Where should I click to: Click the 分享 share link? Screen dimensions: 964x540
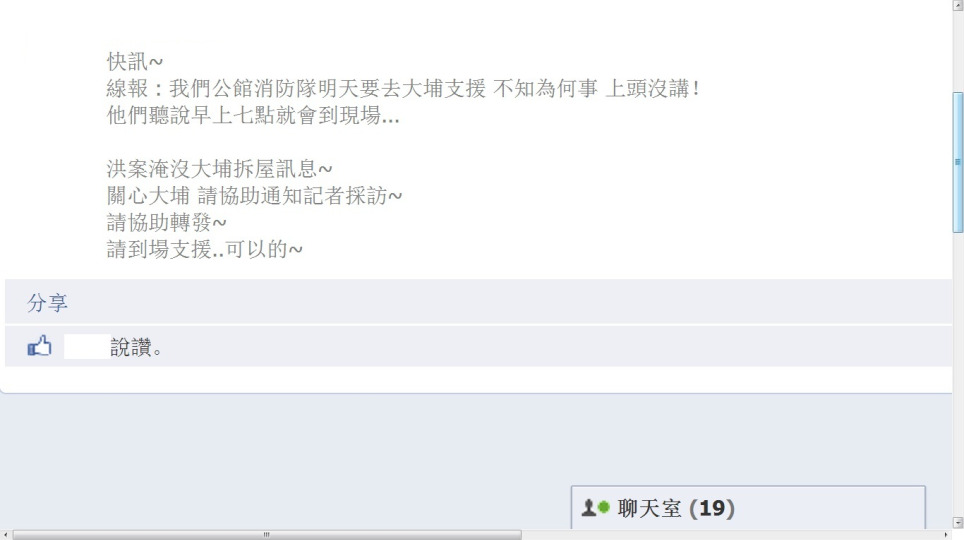coord(47,303)
